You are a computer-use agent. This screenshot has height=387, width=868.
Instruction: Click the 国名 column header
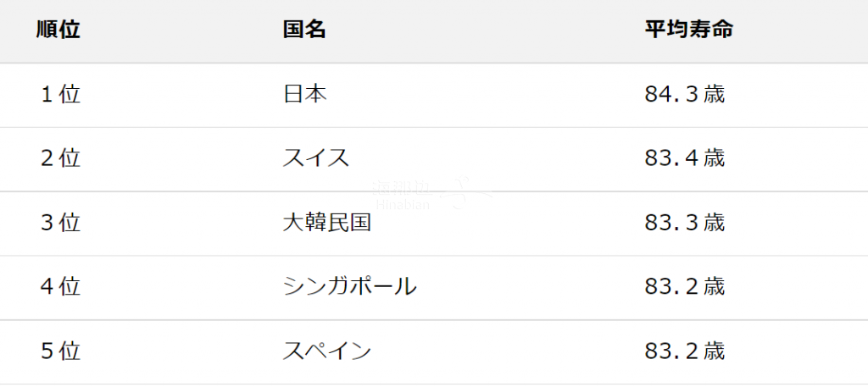click(304, 30)
